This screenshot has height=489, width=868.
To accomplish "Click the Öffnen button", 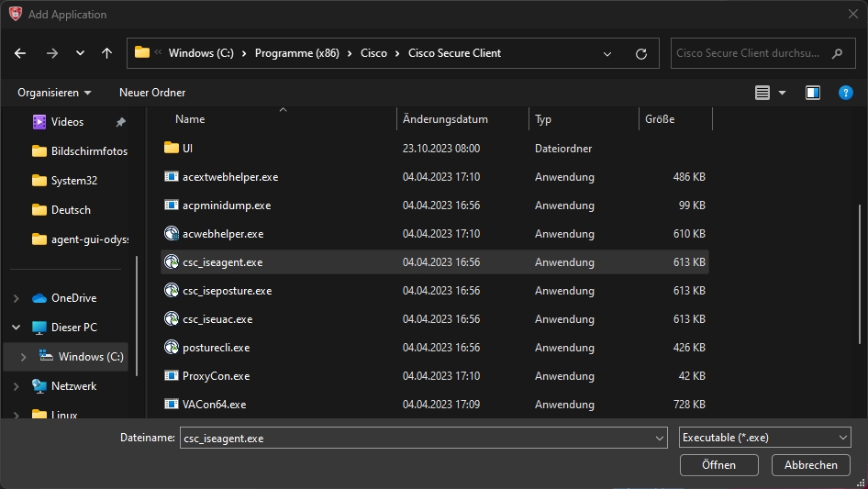I will pos(718,465).
